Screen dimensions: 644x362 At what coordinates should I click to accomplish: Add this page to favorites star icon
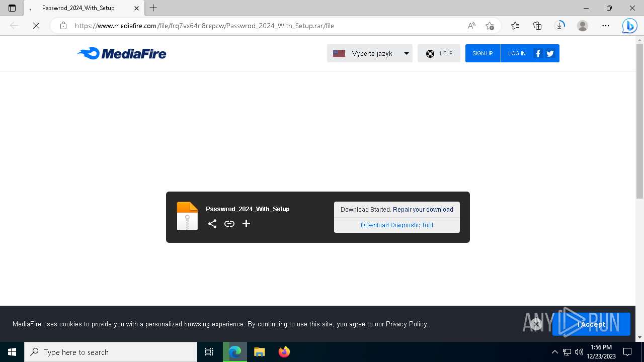[490, 26]
